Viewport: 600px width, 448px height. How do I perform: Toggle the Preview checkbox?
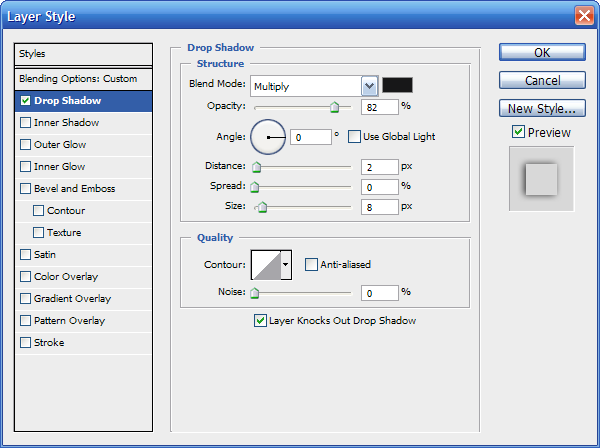coord(518,132)
